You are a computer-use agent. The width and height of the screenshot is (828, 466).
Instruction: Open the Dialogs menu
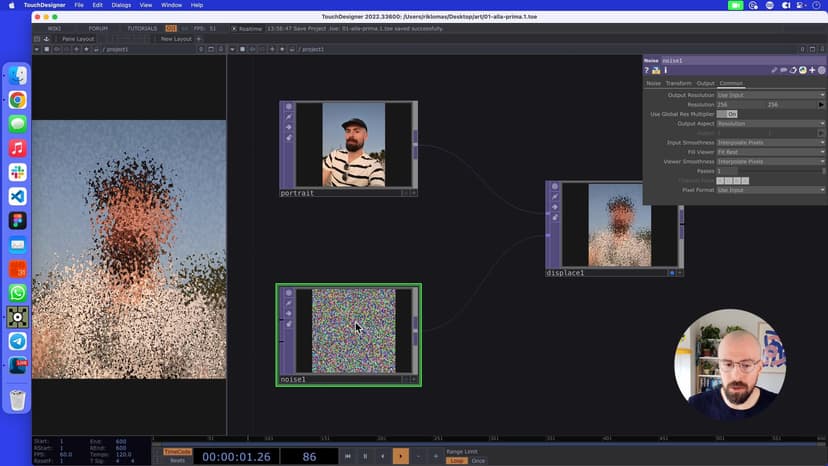pyautogui.click(x=121, y=5)
